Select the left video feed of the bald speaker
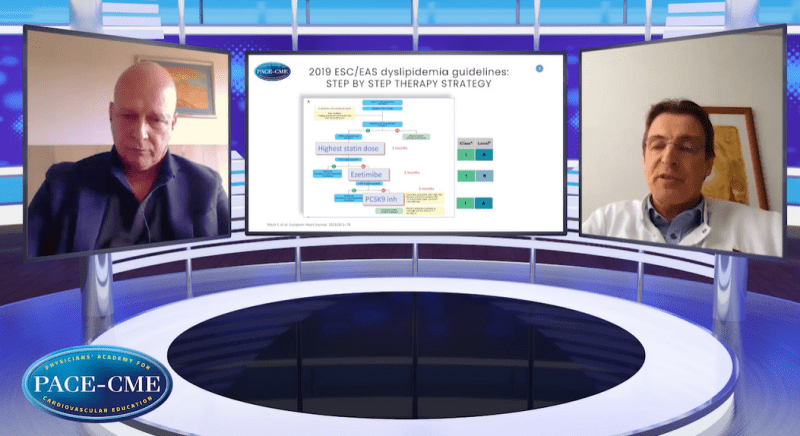The height and width of the screenshot is (436, 800). click(x=128, y=144)
